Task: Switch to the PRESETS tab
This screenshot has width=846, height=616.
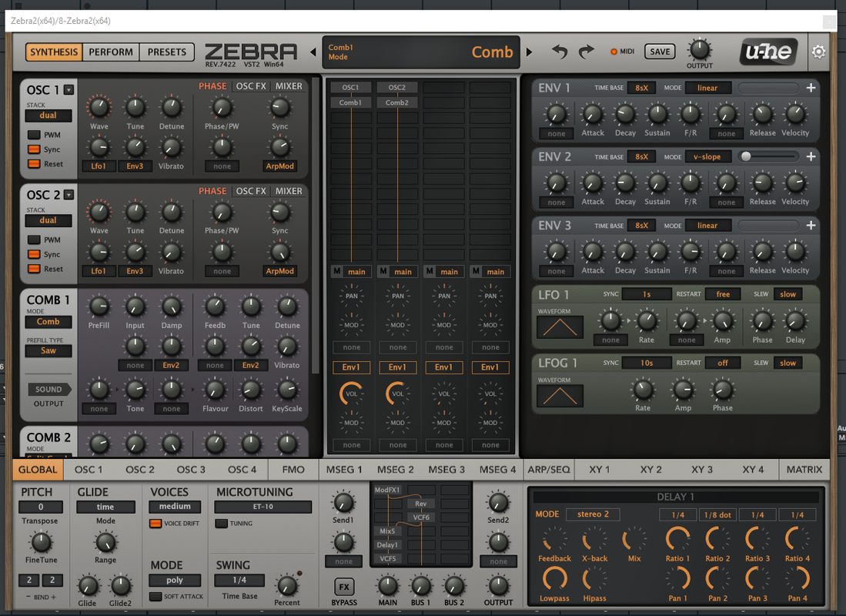Action: pos(167,52)
